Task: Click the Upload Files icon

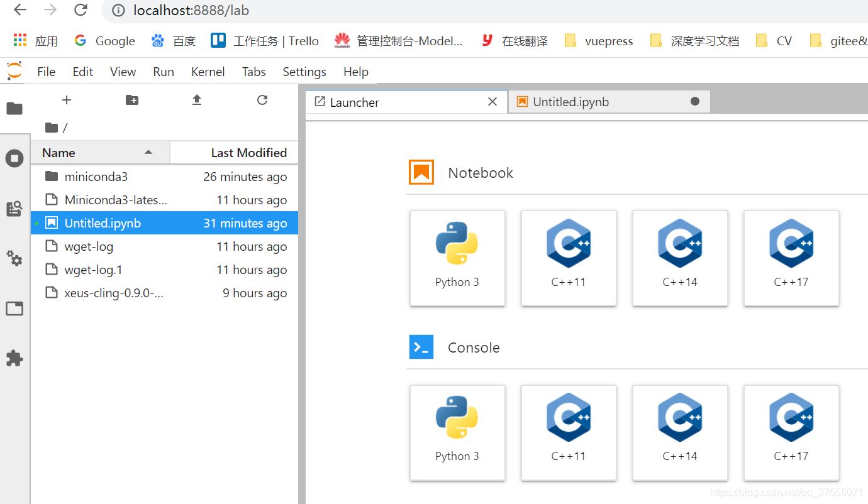Action: 197,100
